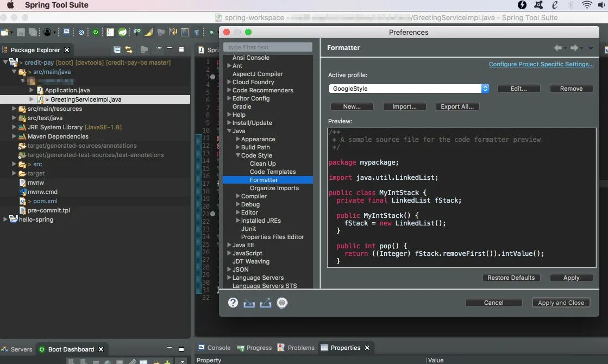This screenshot has width=608, height=364.
Task: Click the Bluetooth icon in menu bar
Action: (571, 5)
